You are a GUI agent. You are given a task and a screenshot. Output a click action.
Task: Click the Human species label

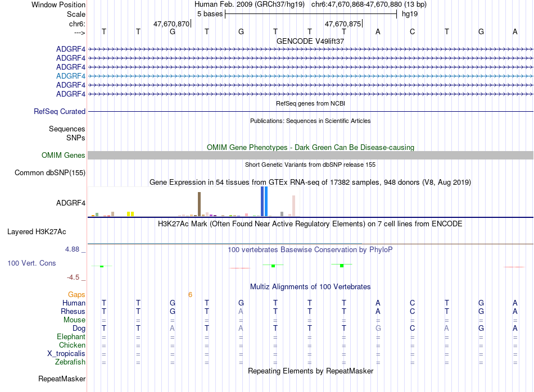click(x=74, y=303)
